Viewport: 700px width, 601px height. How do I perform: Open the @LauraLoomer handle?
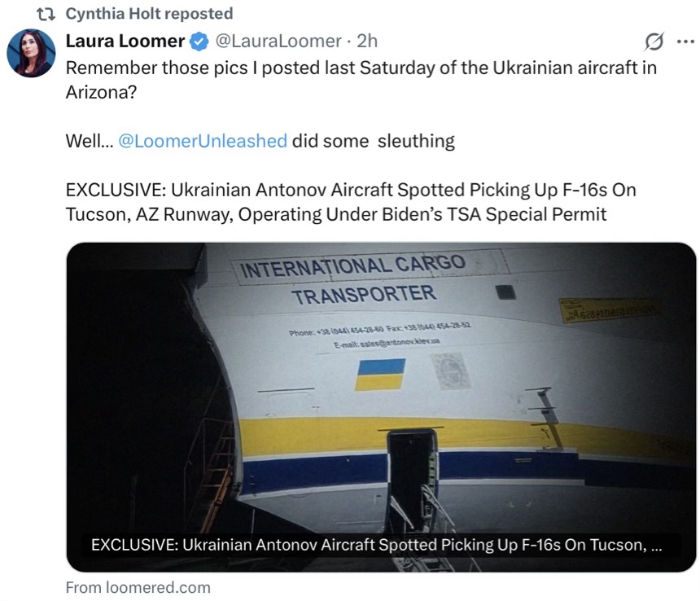click(278, 41)
